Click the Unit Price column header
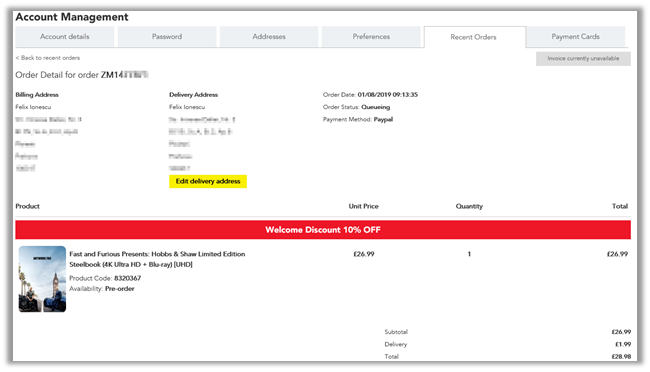The image size is (650, 372). [364, 206]
